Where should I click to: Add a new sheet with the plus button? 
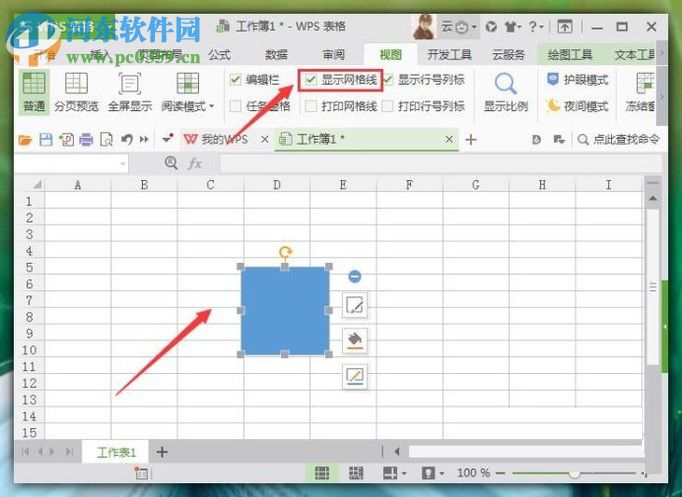point(162,452)
